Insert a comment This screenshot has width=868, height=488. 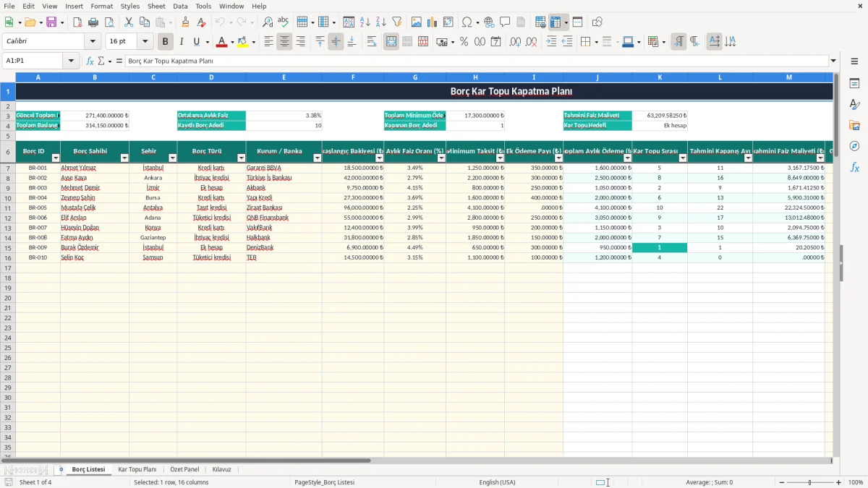pos(505,22)
